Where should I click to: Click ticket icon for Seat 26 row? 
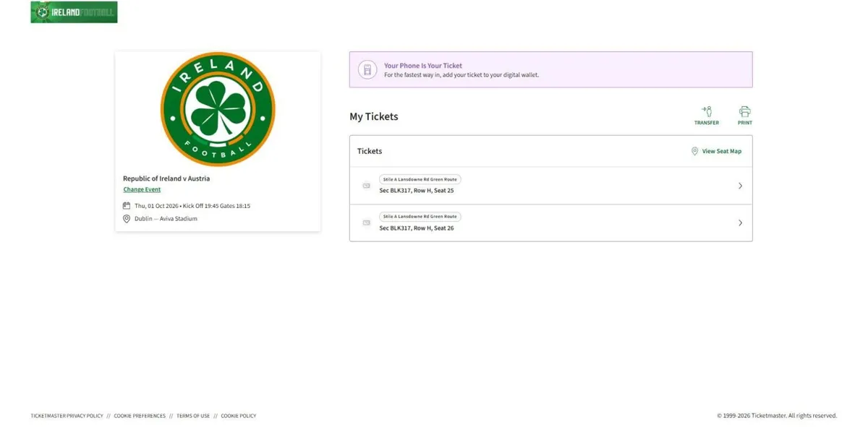point(366,223)
